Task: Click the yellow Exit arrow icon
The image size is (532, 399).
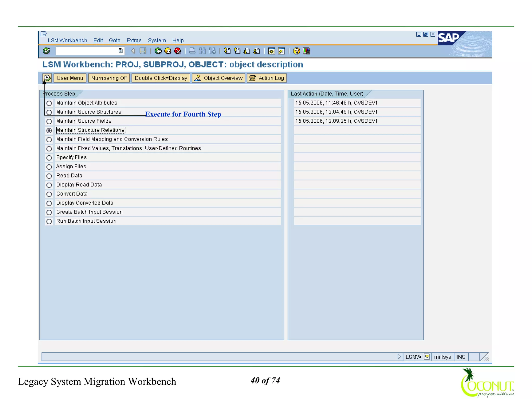Action: [x=168, y=51]
